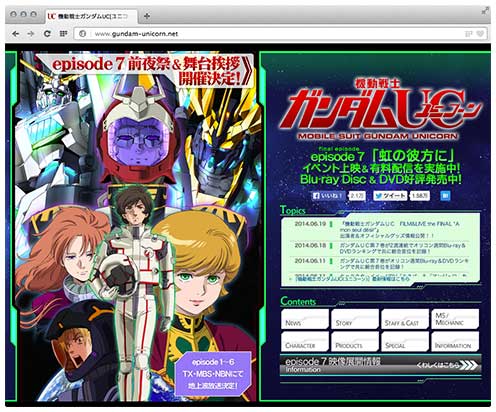This screenshot has width=496, height=412.
Task: Go back with the browser back arrow
Action: tap(15, 34)
